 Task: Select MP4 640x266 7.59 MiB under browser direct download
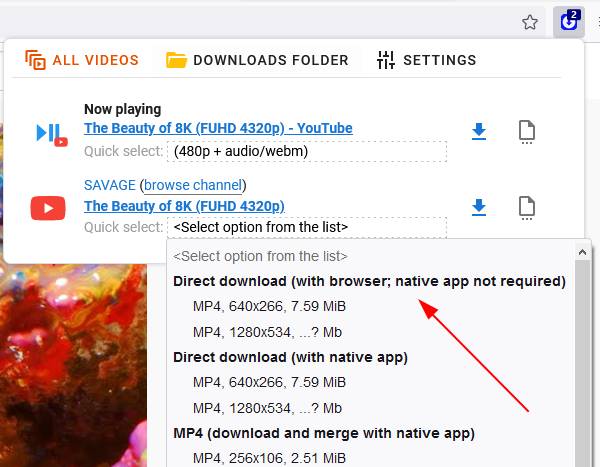coord(269,306)
